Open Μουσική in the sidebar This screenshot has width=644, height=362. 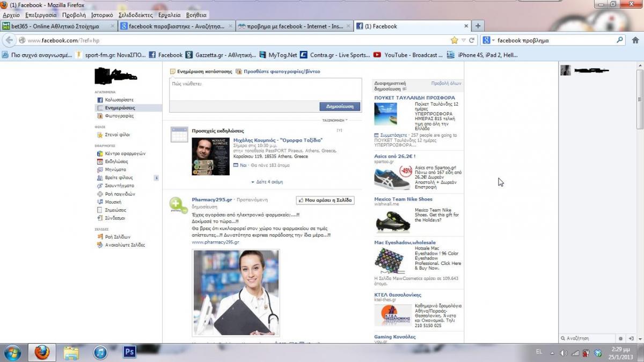(x=113, y=202)
